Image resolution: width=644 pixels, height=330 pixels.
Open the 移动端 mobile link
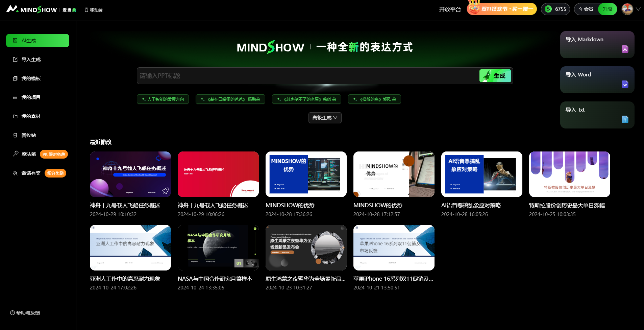pyautogui.click(x=94, y=10)
